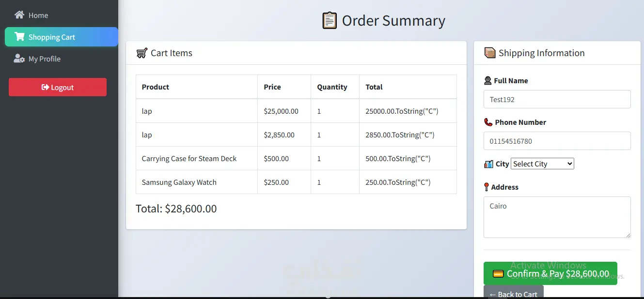
Task: Click the My Profile user-gear icon
Action: (19, 59)
